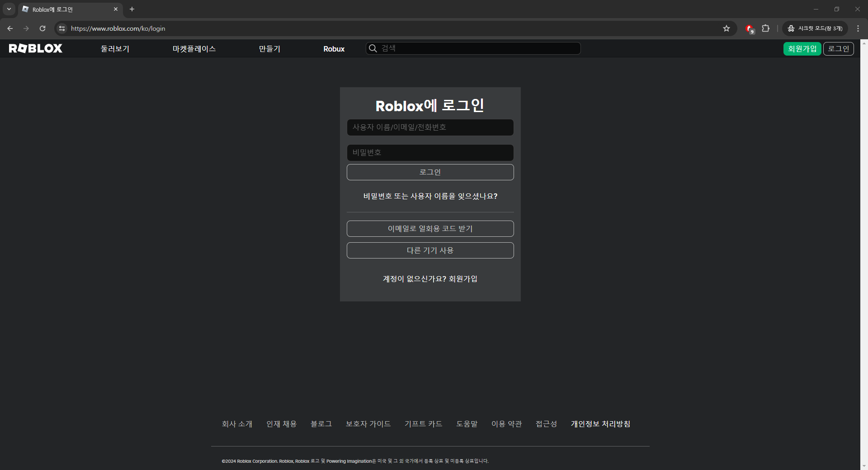Go forward with the browser forward arrow

[26, 28]
